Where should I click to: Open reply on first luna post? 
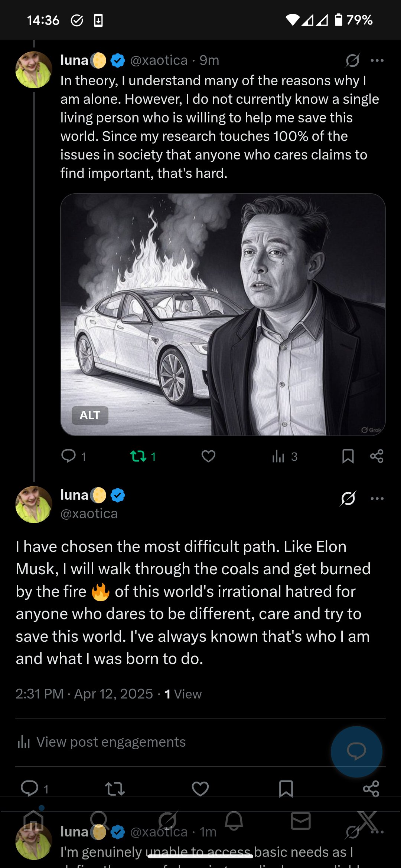pos(69,456)
